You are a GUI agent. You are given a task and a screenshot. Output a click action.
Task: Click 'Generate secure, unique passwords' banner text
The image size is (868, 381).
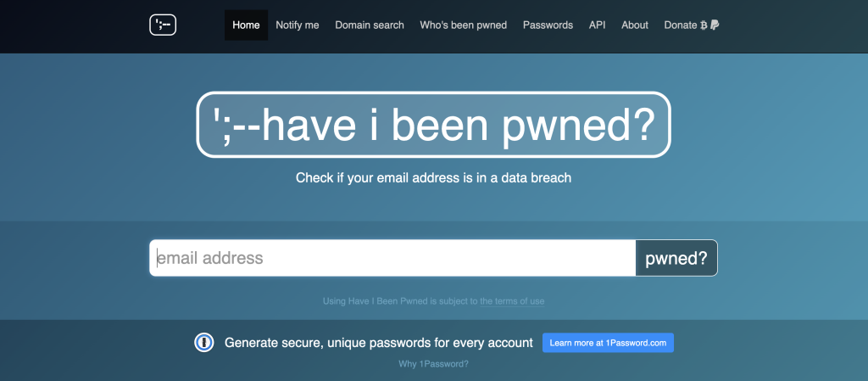(379, 343)
